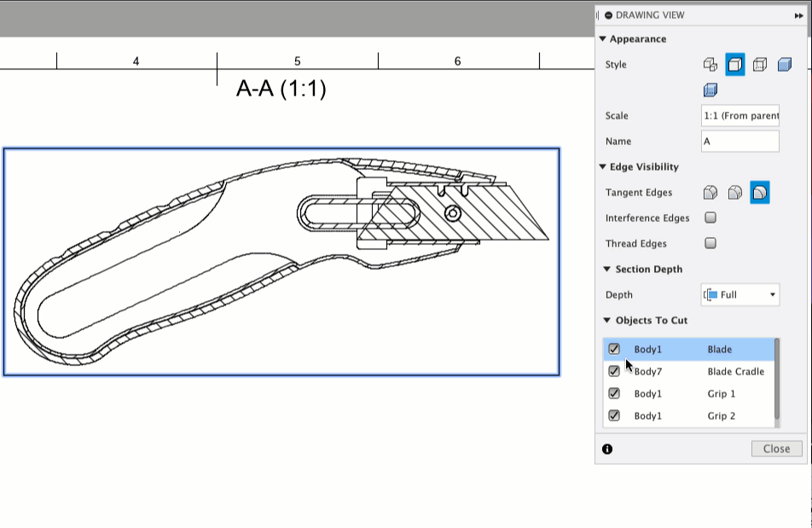Click the Scale input field
The width and height of the screenshot is (812, 528).
point(740,115)
